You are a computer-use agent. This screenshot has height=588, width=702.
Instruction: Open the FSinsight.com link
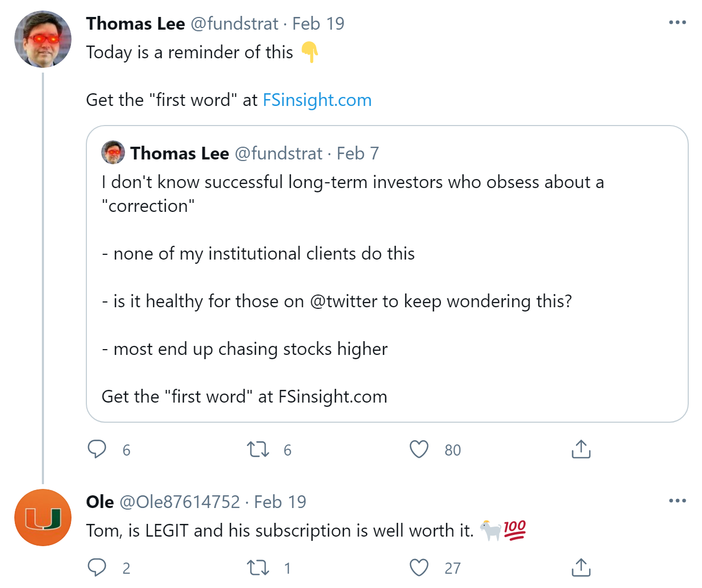coord(317,100)
